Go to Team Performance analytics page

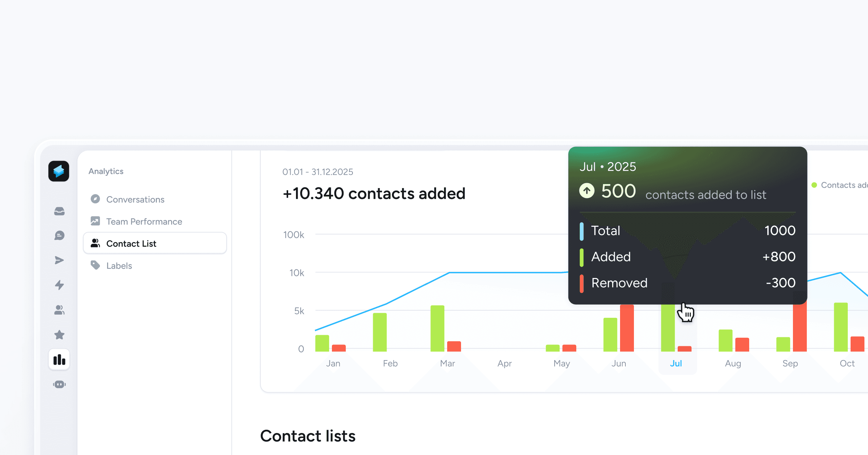pos(144,221)
